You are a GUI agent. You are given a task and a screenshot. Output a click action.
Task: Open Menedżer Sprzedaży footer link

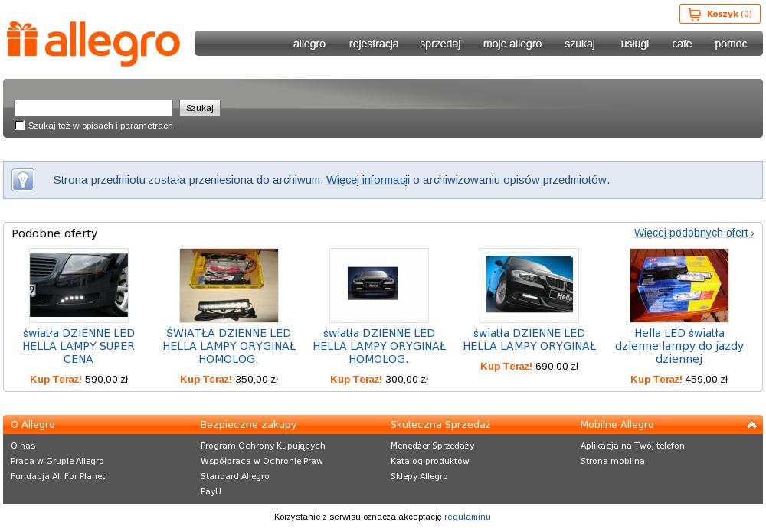pyautogui.click(x=432, y=446)
